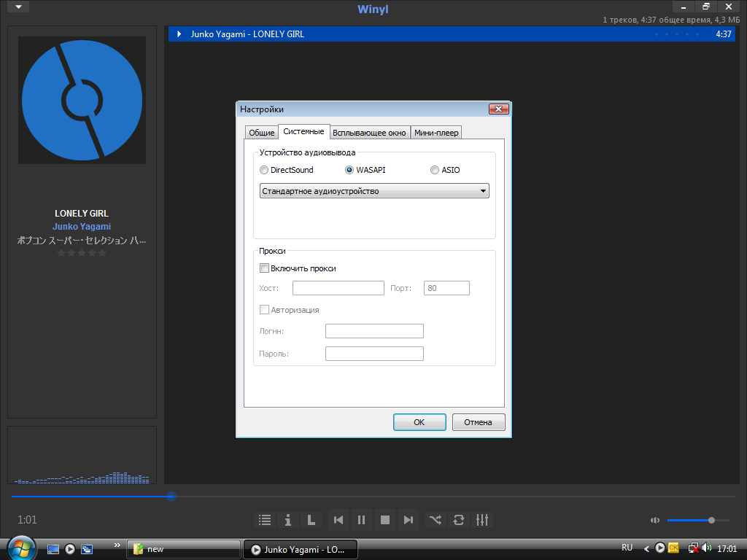
Task: Skip to next track
Action: tap(409, 520)
